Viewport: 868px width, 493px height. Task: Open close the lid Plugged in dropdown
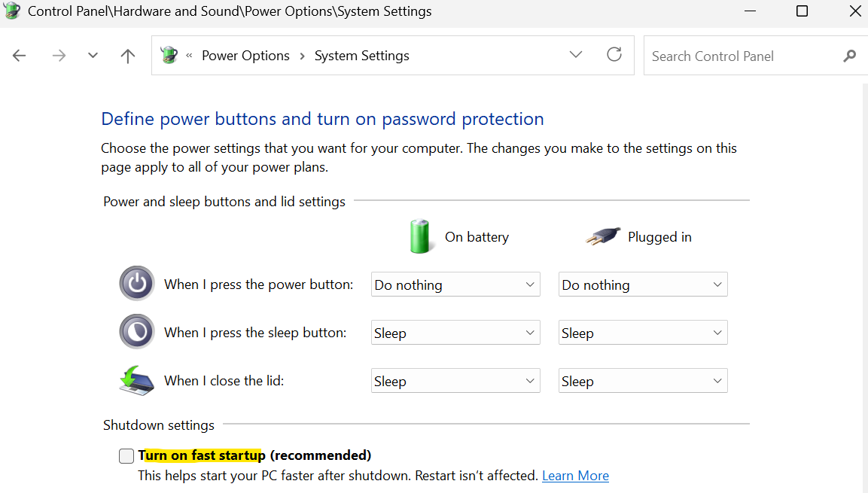(x=643, y=381)
